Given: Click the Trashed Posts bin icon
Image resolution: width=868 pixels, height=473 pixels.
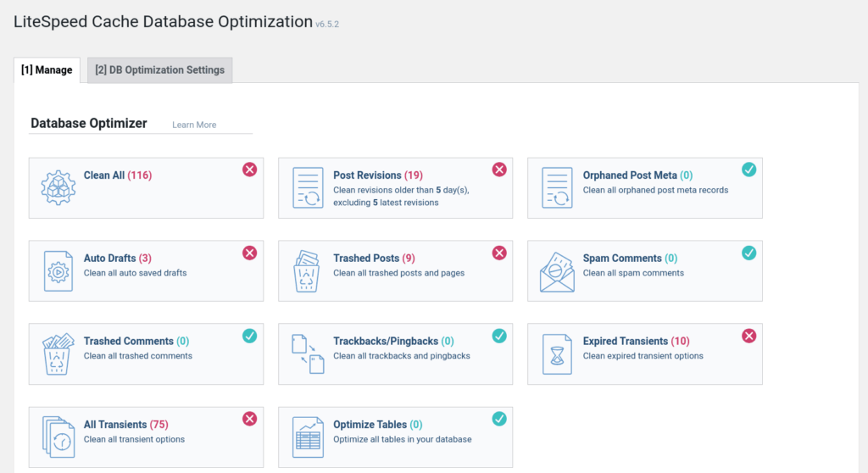Looking at the screenshot, I should click(x=307, y=271).
